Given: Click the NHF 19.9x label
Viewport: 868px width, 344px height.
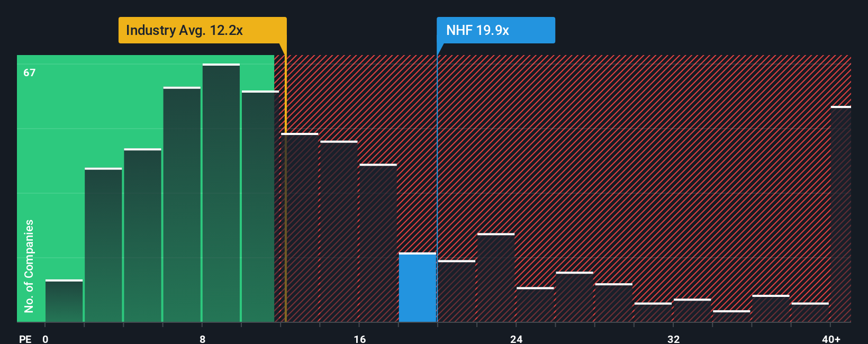Looking at the screenshot, I should click(495, 30).
